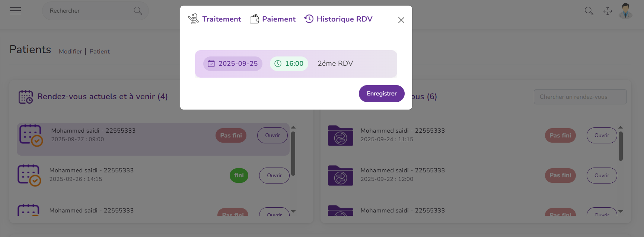This screenshot has width=644, height=237.
Task: Click the folder icon for 2025-09-24 appointment
Action: point(340,136)
